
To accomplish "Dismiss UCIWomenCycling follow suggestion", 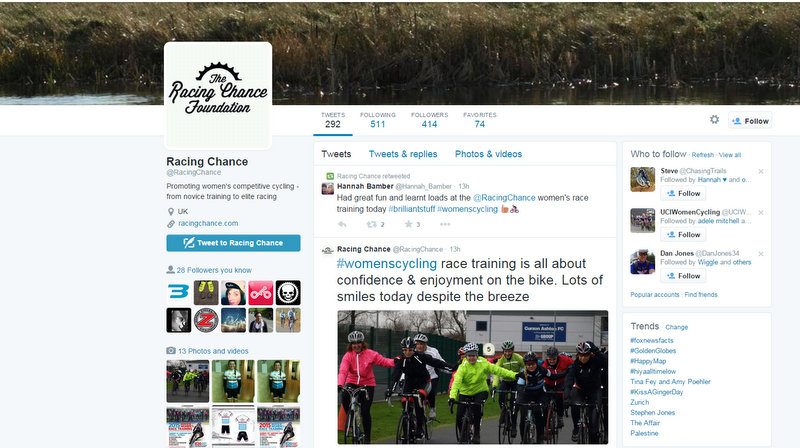I will tap(761, 212).
